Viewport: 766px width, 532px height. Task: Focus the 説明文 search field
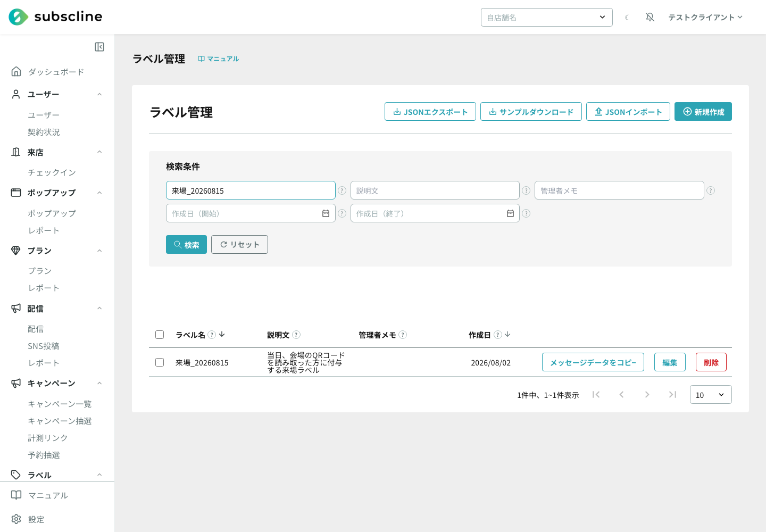pyautogui.click(x=435, y=190)
